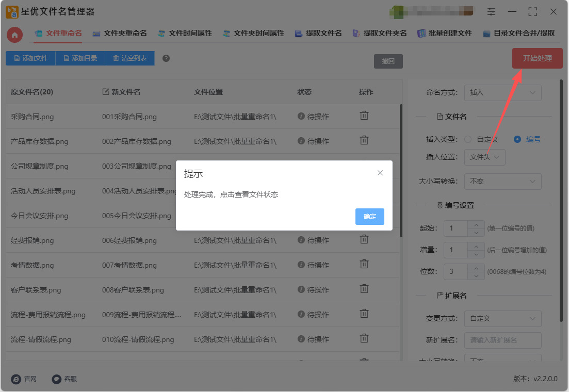569x392 pixels.
Task: Open the 批量创建文件 tab
Action: point(445,33)
